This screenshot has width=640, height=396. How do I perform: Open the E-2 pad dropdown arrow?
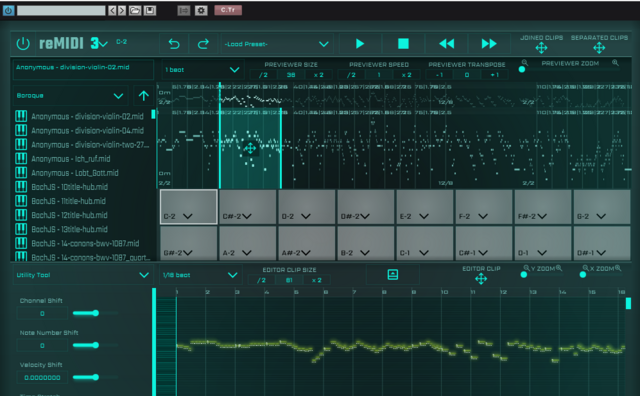pyautogui.click(x=424, y=216)
